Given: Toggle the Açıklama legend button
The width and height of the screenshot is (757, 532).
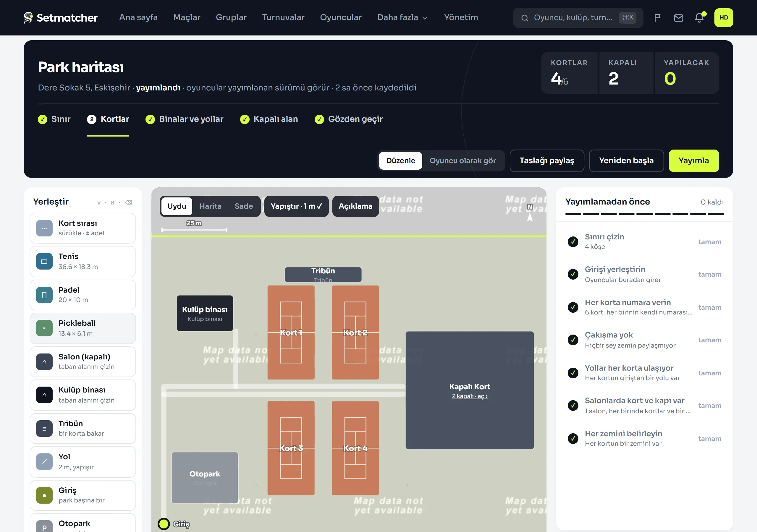Looking at the screenshot, I should click(355, 206).
